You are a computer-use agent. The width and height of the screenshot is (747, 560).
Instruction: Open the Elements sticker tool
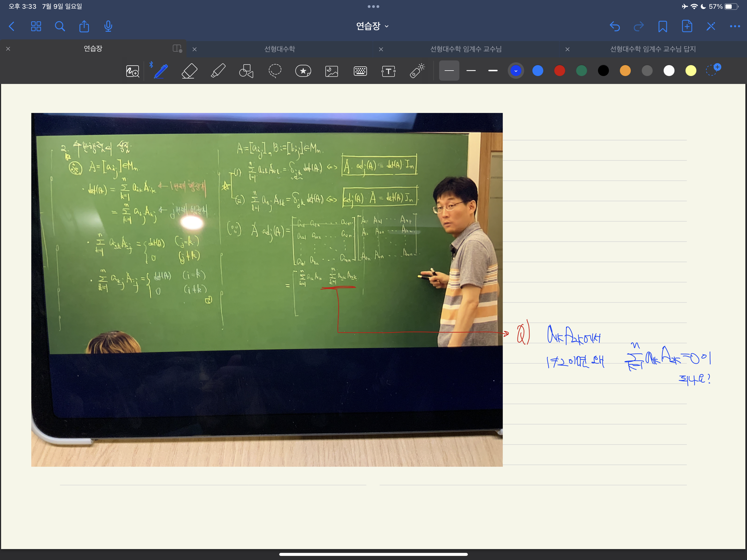coord(303,71)
